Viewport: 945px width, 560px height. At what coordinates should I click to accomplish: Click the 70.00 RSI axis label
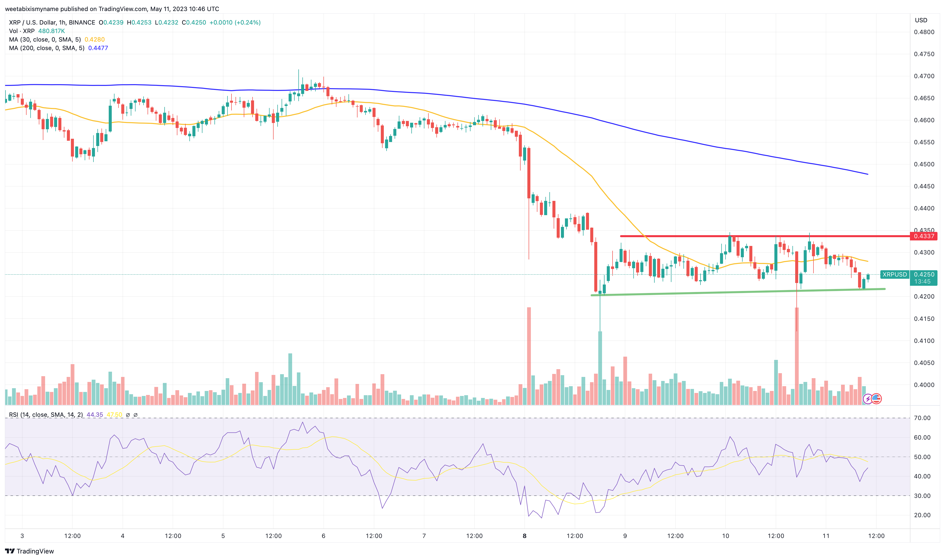(922, 418)
